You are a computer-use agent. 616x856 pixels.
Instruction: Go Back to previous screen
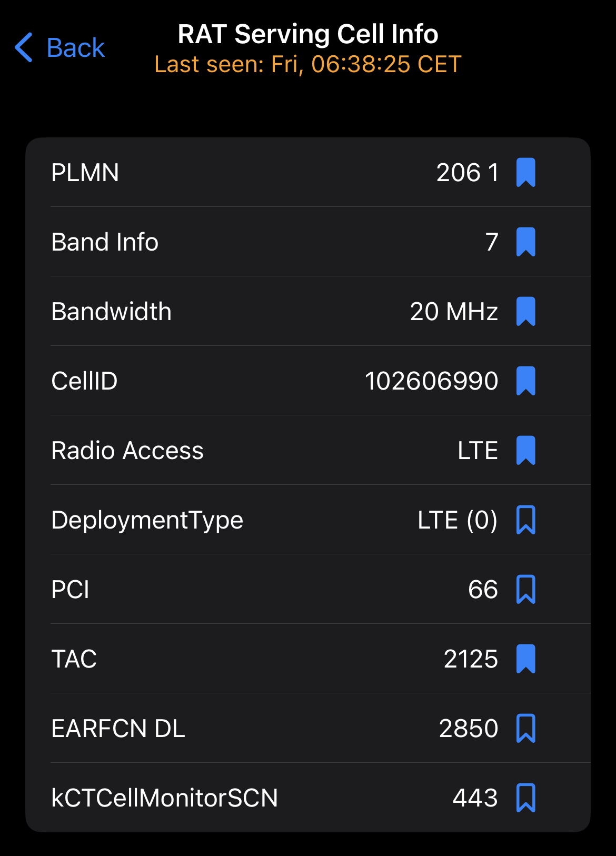coord(75,48)
